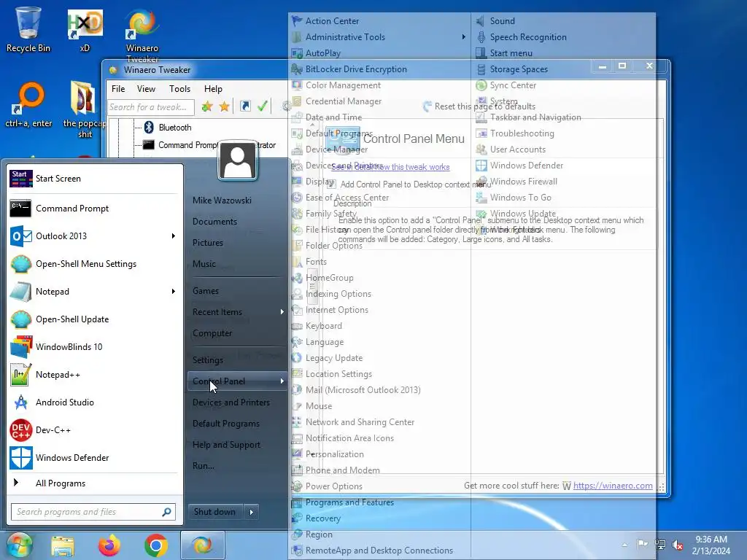Open Winaero Tweaker desktop shortcut

tap(142, 34)
